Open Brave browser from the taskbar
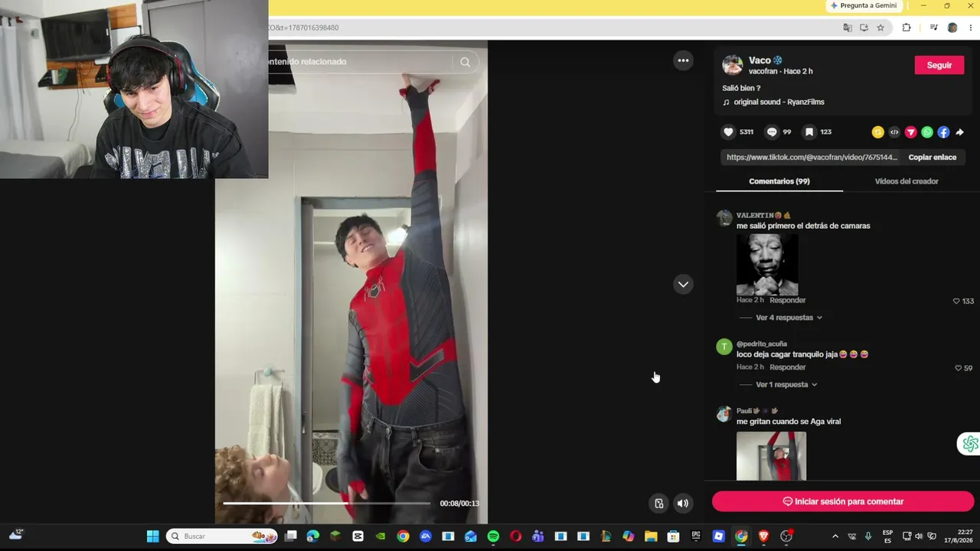 coord(763,536)
